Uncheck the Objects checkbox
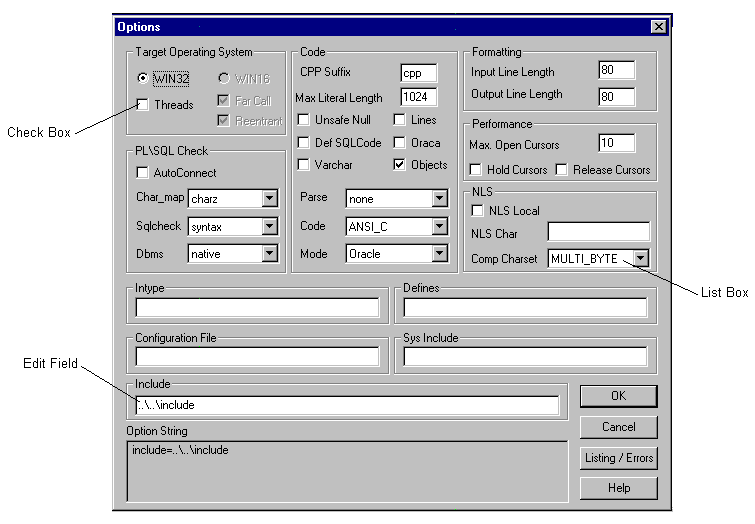This screenshot has height=524, width=755. tap(400, 164)
